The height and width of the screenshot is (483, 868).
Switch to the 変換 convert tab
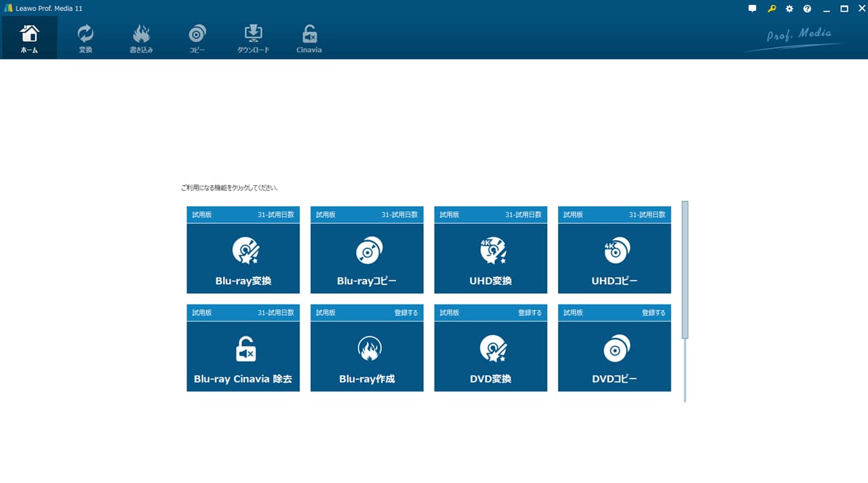pyautogui.click(x=85, y=38)
